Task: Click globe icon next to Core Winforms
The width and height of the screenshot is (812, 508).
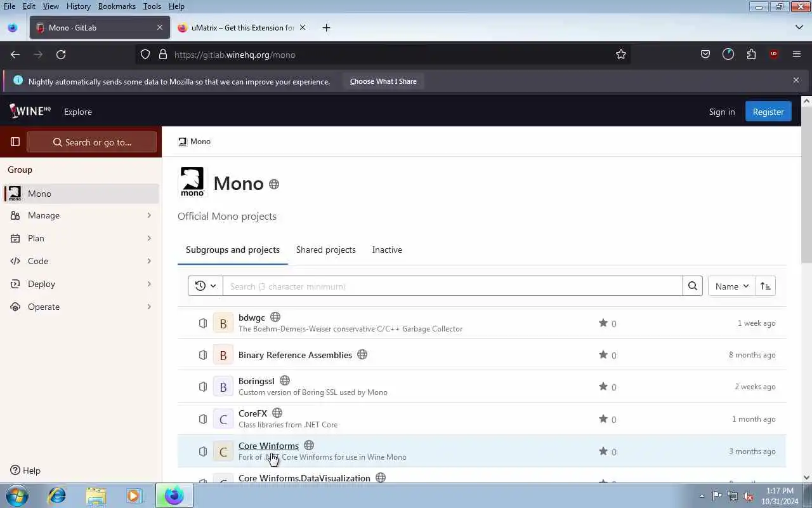Action: tap(309, 445)
